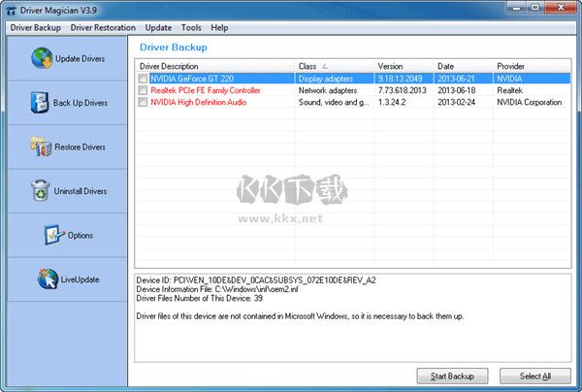Open the Update menu
This screenshot has height=392, width=582.
click(158, 28)
